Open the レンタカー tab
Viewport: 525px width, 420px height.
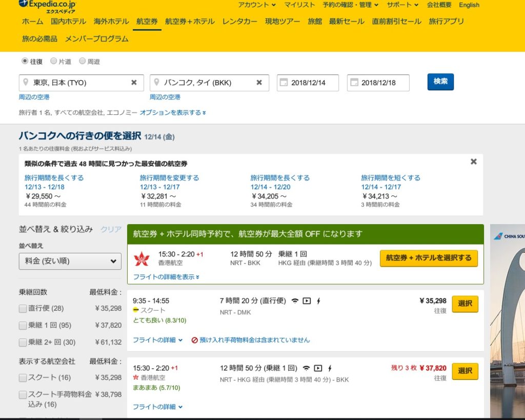(x=240, y=22)
